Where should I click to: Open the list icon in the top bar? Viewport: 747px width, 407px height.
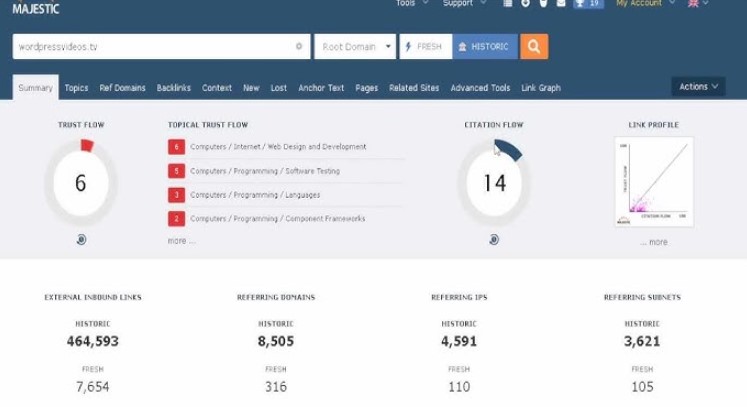[x=508, y=3]
